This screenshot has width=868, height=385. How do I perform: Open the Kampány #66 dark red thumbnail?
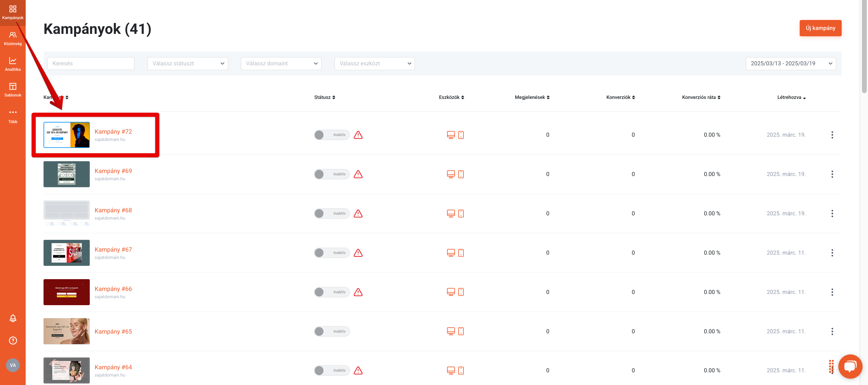click(x=67, y=292)
